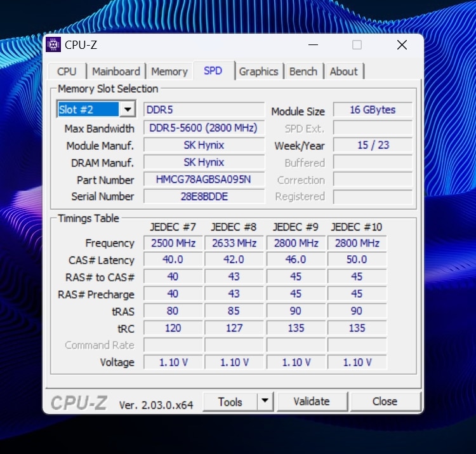Screen dimensions: 476x454
Task: Select the Serial Number value 28E8BDDE
Action: [204, 197]
